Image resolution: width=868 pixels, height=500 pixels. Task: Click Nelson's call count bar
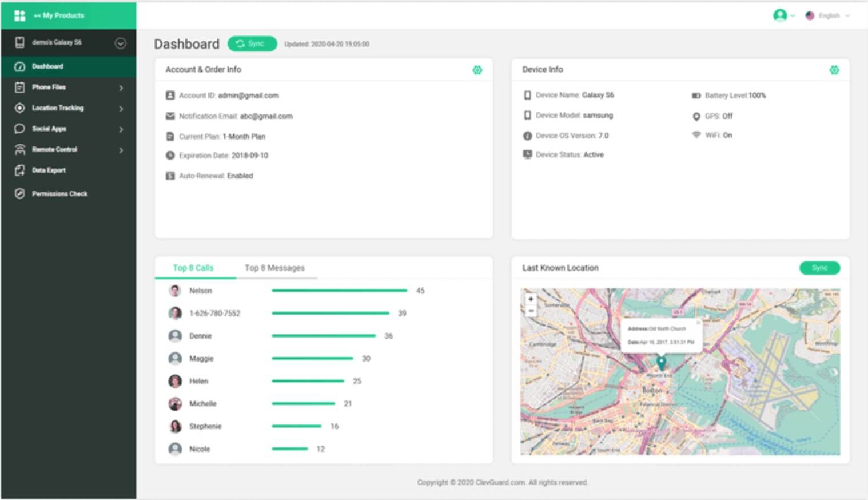[x=340, y=291]
